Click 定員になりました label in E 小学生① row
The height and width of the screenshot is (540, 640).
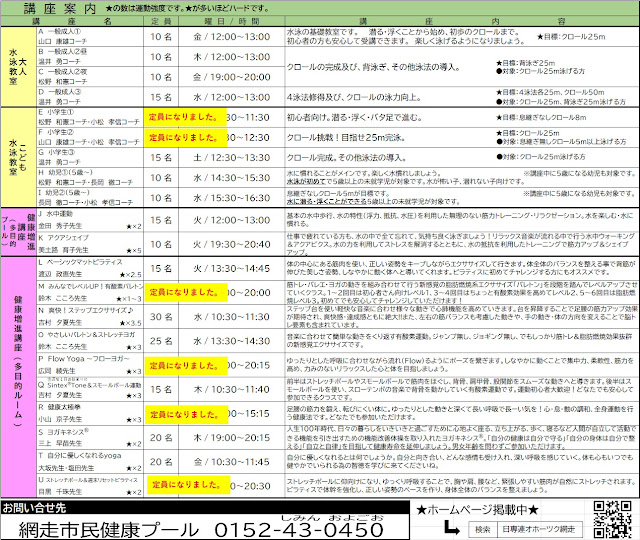(x=185, y=117)
